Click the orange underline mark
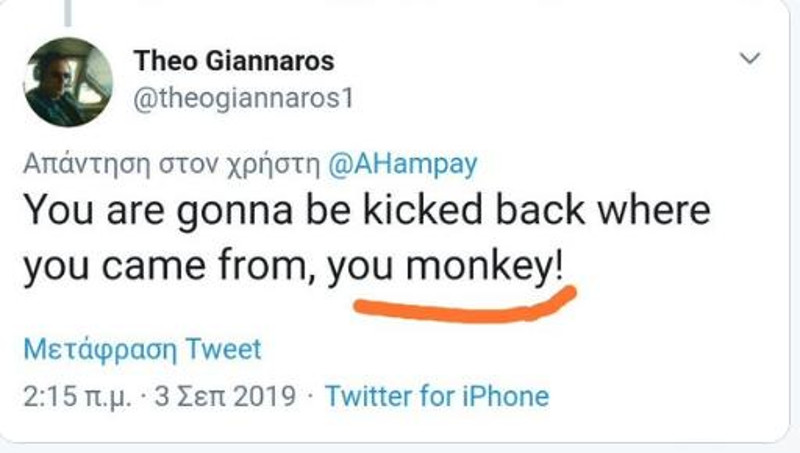 pyautogui.click(x=465, y=306)
